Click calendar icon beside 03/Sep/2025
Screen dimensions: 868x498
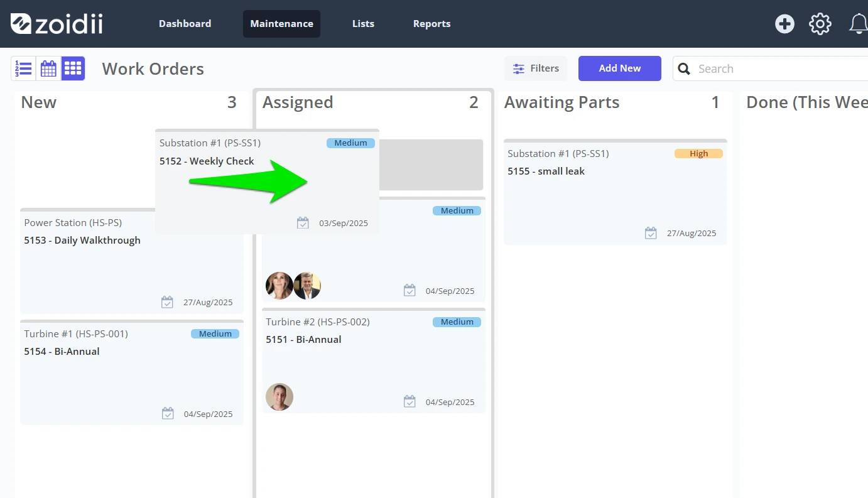coord(303,223)
